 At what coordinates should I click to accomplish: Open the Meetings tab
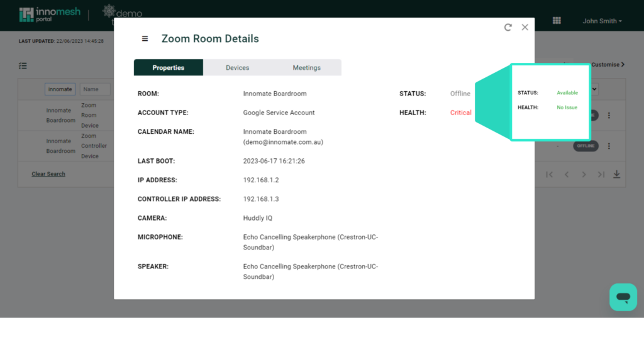pos(306,67)
